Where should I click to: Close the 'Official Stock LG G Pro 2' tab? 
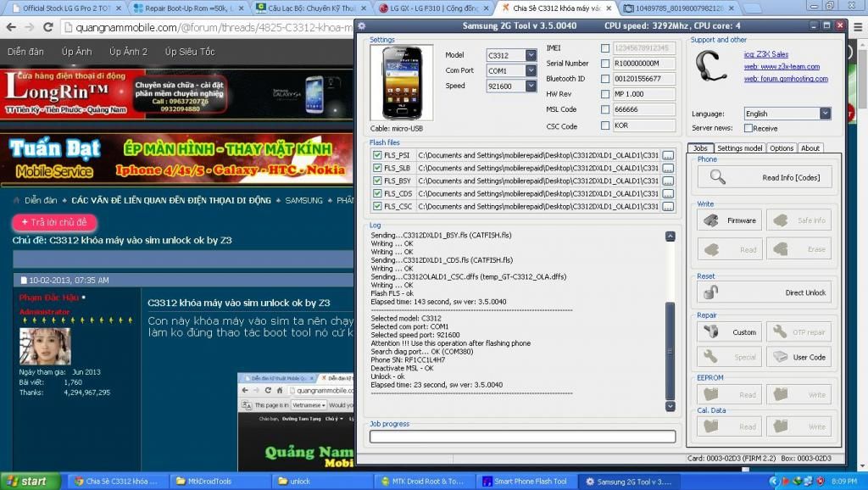[x=118, y=8]
